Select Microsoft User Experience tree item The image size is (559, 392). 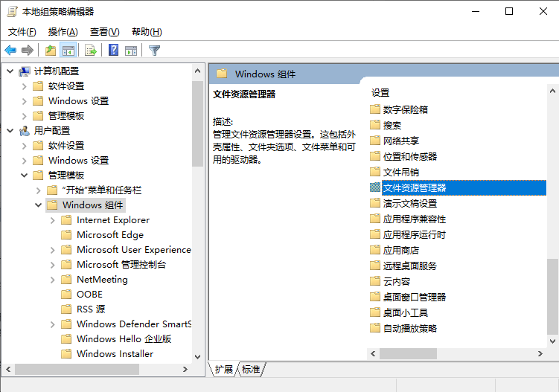(x=134, y=250)
